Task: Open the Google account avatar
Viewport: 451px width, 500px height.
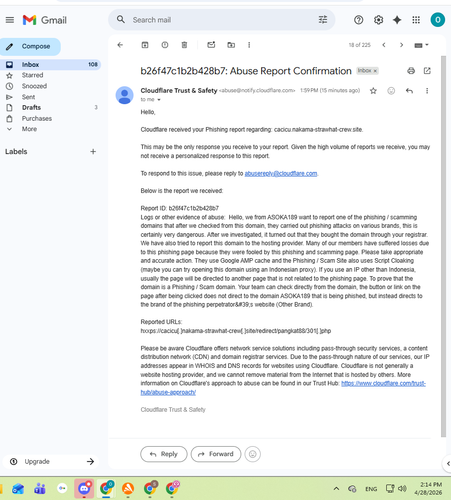Action: 438,20
